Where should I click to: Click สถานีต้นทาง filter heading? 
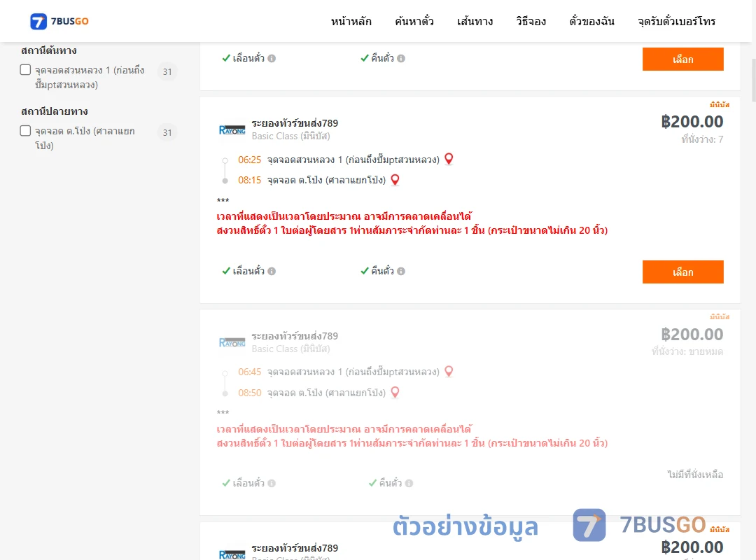[49, 50]
